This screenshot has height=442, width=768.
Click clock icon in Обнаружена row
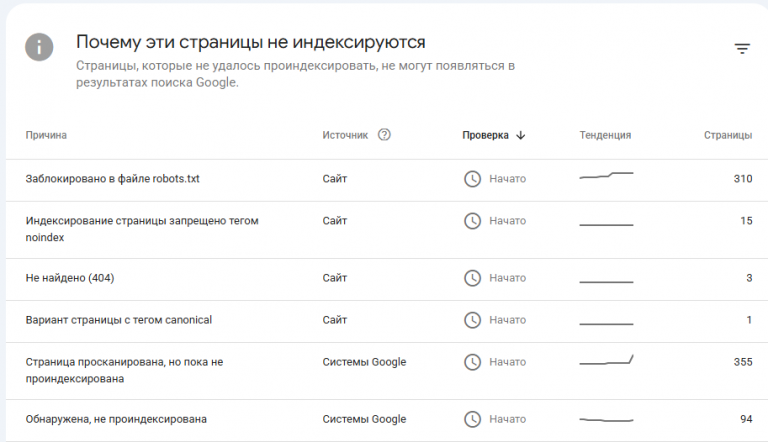pyautogui.click(x=472, y=419)
